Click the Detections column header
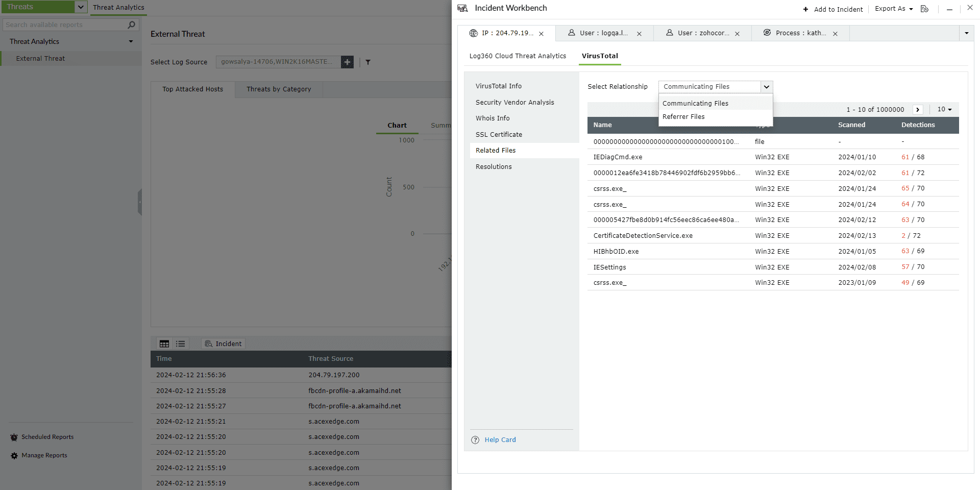Screen dimensions: 980x490 [x=918, y=125]
